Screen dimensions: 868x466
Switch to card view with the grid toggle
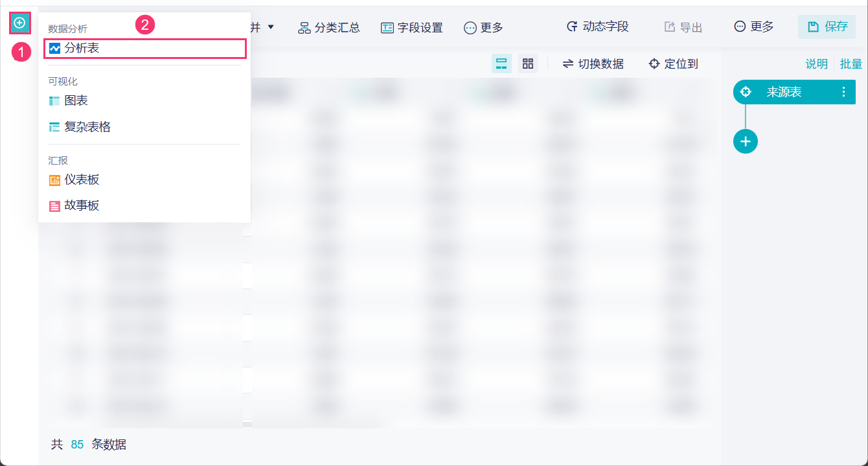click(x=527, y=64)
